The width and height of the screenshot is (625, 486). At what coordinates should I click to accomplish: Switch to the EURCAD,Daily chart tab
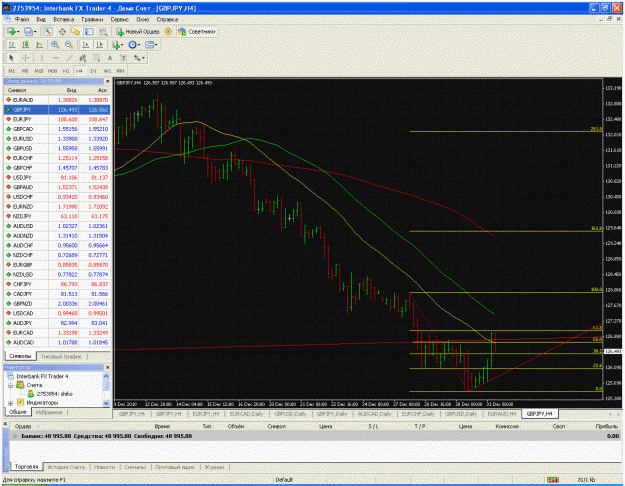pos(246,414)
